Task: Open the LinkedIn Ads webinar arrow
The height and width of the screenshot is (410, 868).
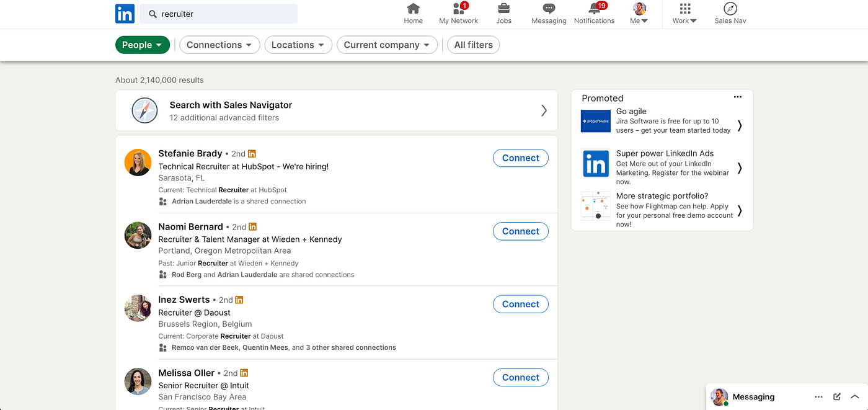Action: (x=740, y=167)
